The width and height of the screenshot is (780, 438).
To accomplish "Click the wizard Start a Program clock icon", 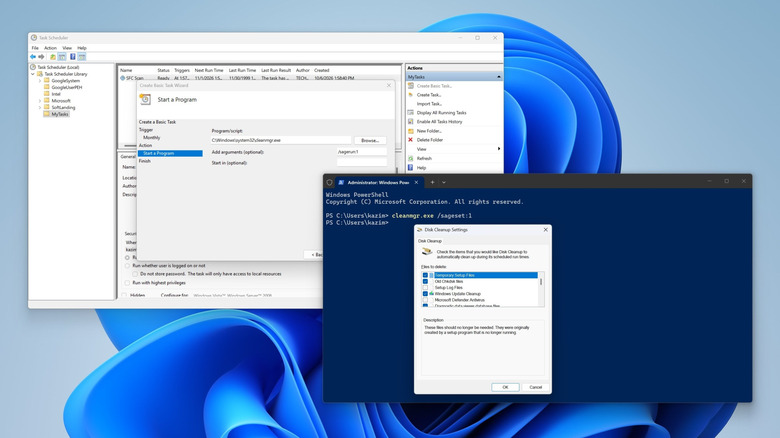I will (145, 100).
